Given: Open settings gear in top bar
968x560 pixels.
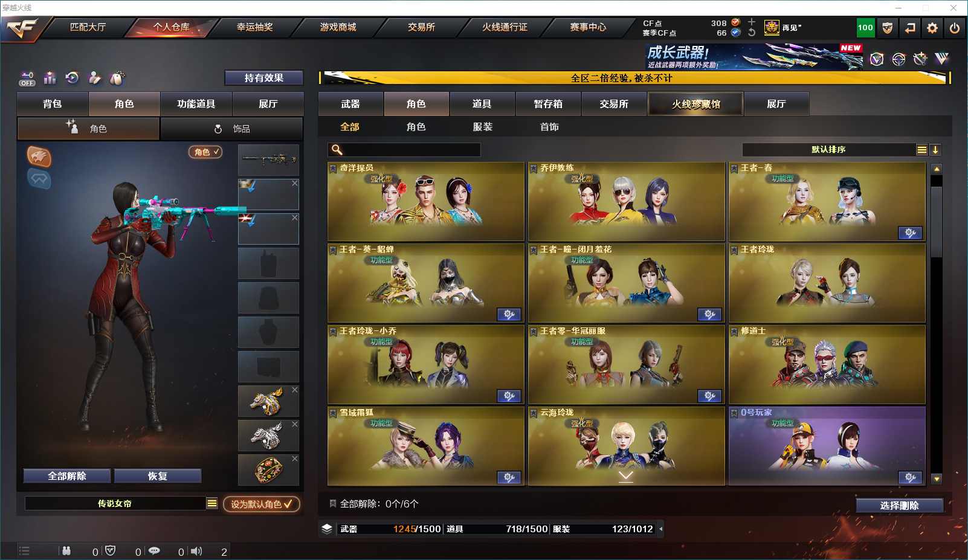Looking at the screenshot, I should pos(932,28).
